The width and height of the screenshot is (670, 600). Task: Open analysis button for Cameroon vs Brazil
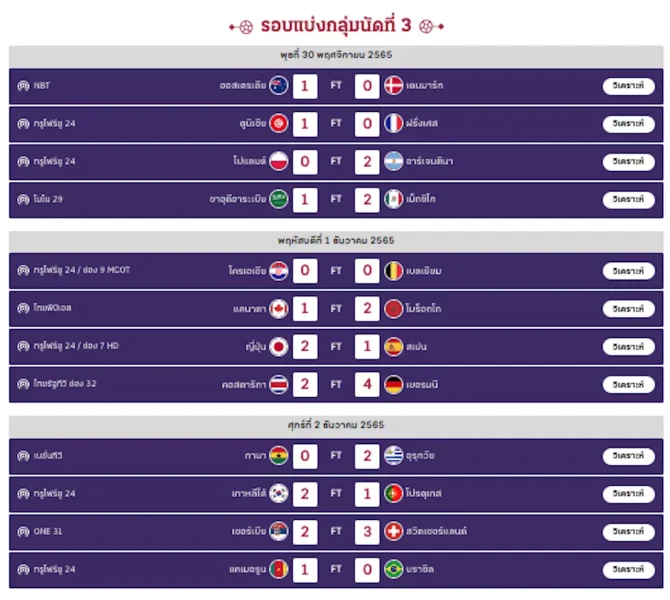(629, 569)
